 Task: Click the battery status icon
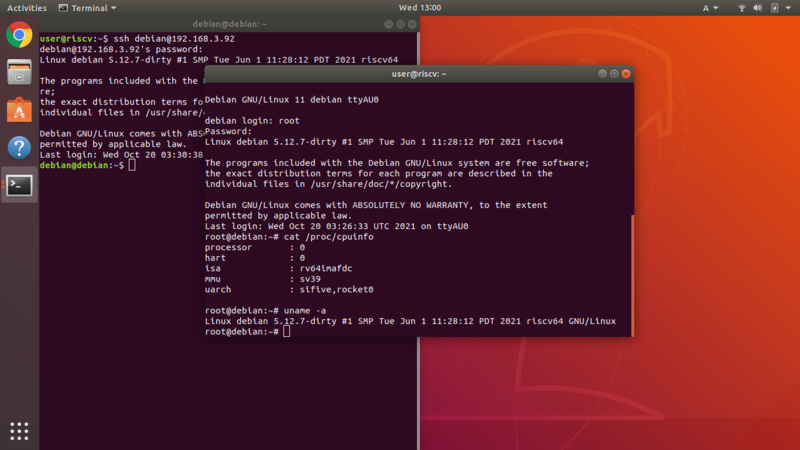pyautogui.click(x=774, y=8)
